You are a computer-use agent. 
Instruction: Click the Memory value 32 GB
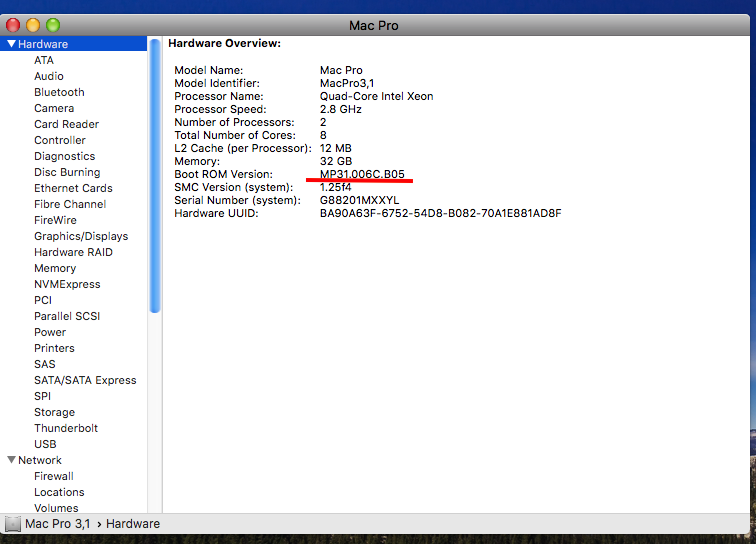336,161
